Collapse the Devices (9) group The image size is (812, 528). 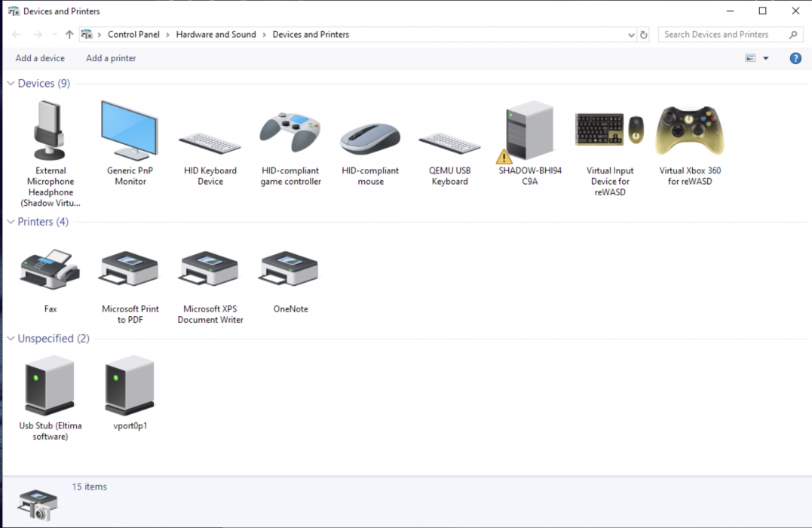click(x=11, y=83)
